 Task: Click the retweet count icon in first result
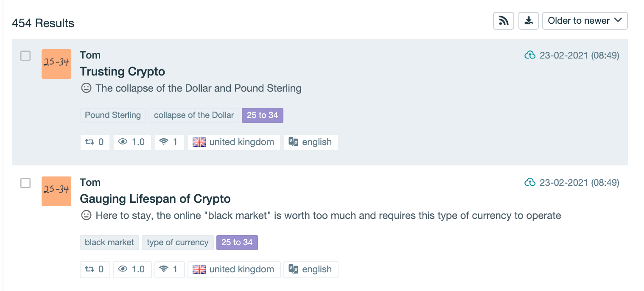[x=90, y=142]
